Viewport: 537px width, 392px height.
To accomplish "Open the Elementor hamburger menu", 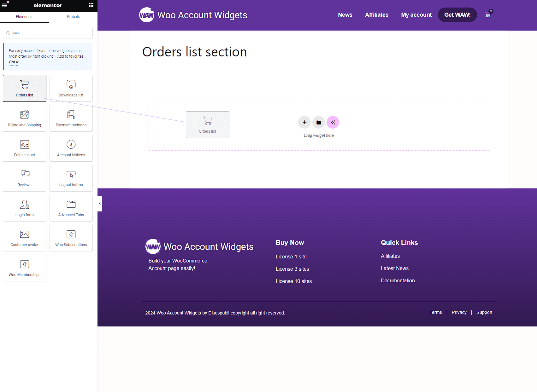I will point(4,5).
